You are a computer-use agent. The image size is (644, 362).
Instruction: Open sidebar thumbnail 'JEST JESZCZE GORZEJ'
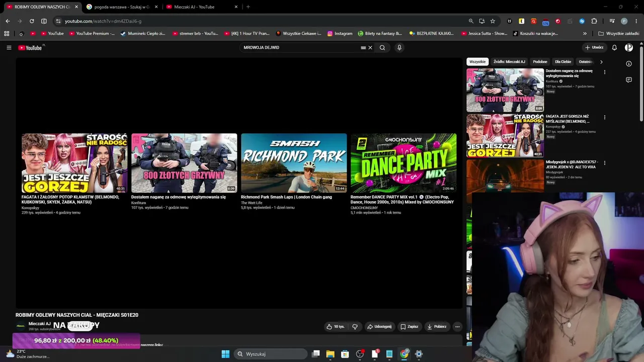pyautogui.click(x=505, y=136)
